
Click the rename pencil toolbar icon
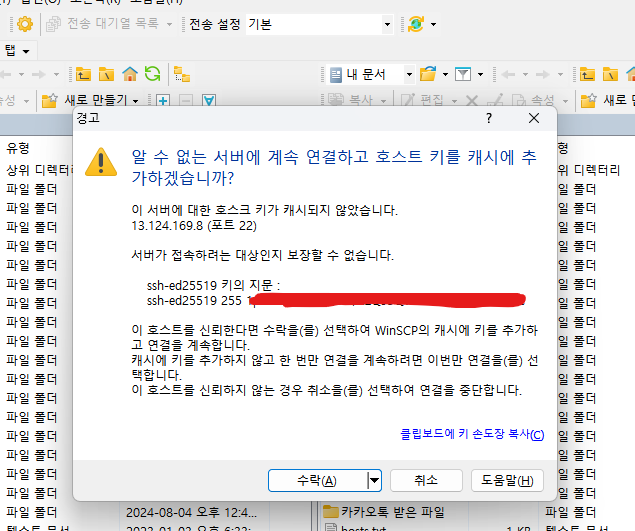pos(495,100)
